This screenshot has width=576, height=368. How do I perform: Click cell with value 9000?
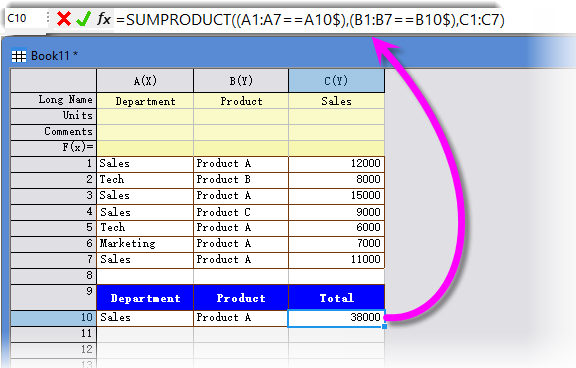click(336, 212)
